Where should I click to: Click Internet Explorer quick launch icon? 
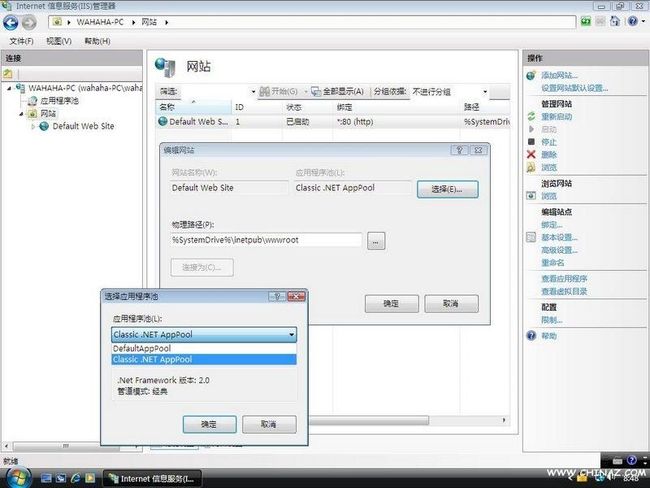coord(75,478)
